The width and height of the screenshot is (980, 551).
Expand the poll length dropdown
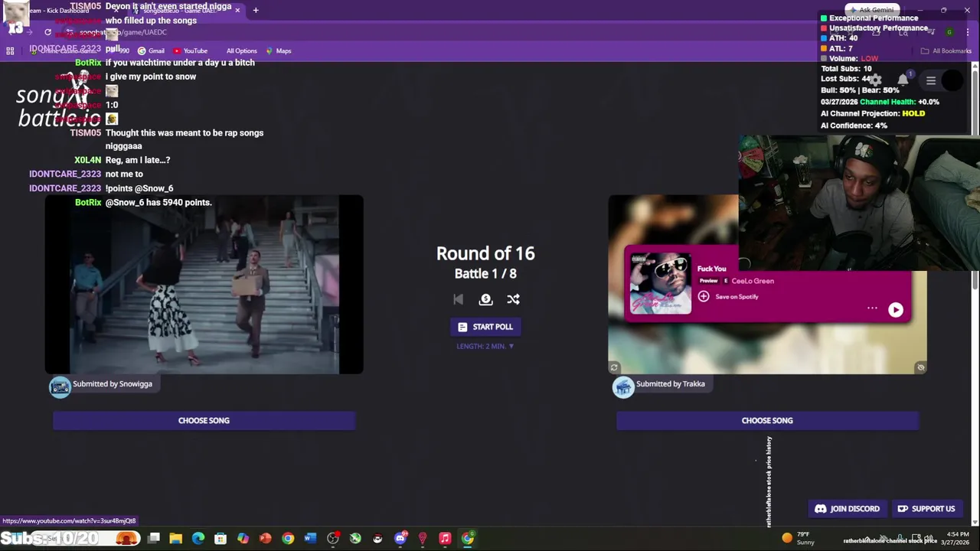[485, 346]
